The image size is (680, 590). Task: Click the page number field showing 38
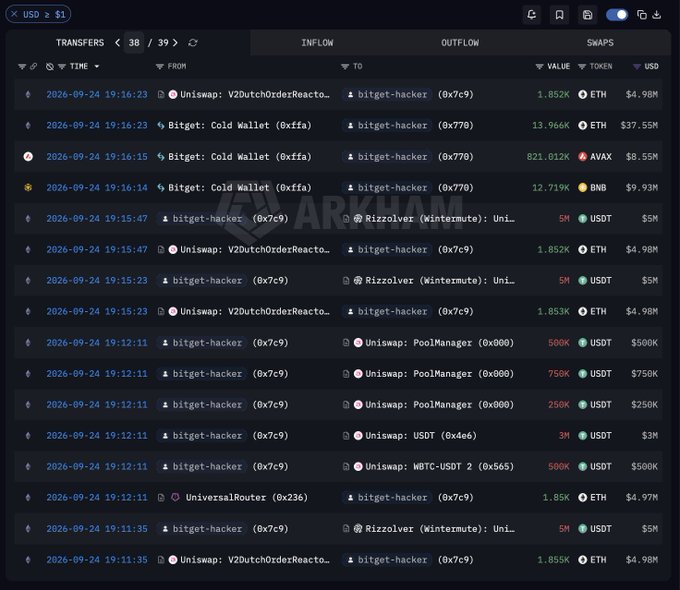pyautogui.click(x=134, y=43)
